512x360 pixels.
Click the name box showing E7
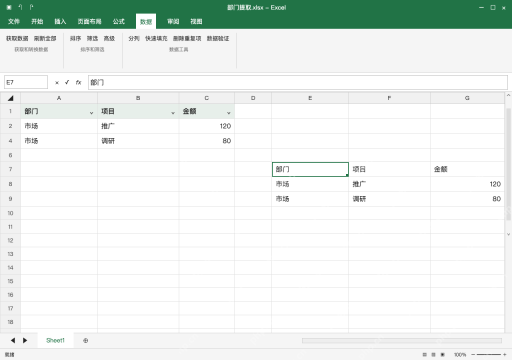26,82
